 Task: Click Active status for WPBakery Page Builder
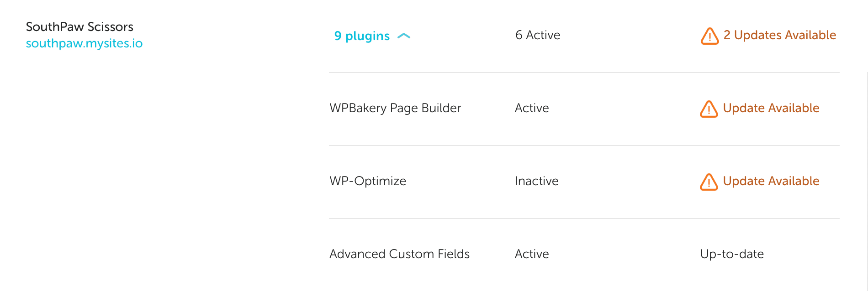point(532,108)
